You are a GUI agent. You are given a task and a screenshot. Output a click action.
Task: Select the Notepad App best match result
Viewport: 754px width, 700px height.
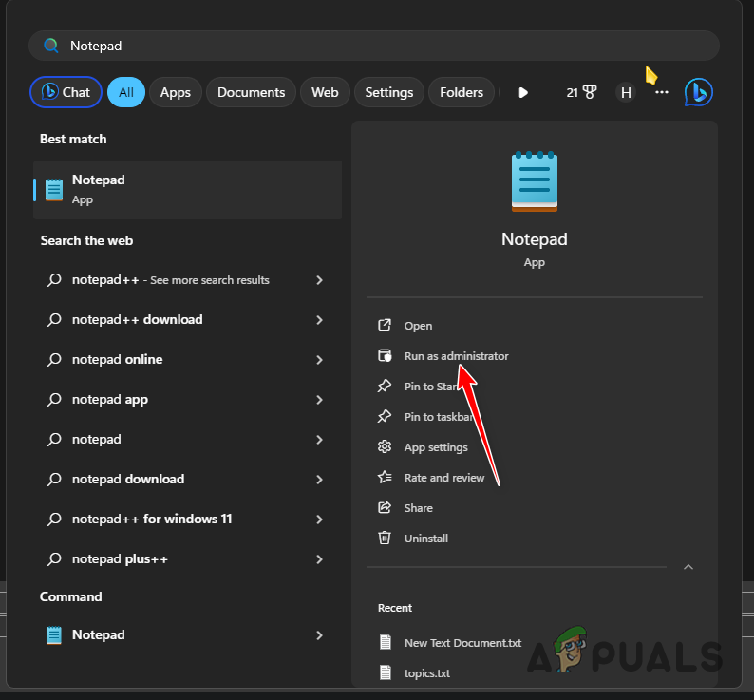(x=187, y=190)
